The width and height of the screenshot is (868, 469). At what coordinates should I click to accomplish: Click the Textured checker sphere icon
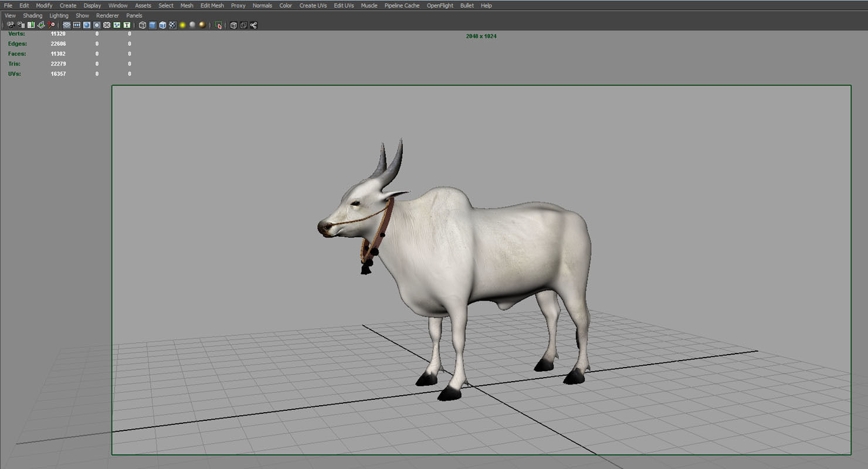(172, 25)
